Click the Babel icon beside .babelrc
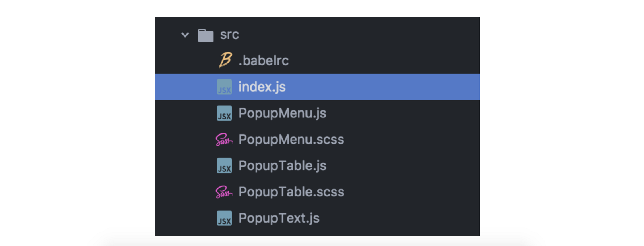Image resolution: width=644 pixels, height=246 pixels. 225,60
